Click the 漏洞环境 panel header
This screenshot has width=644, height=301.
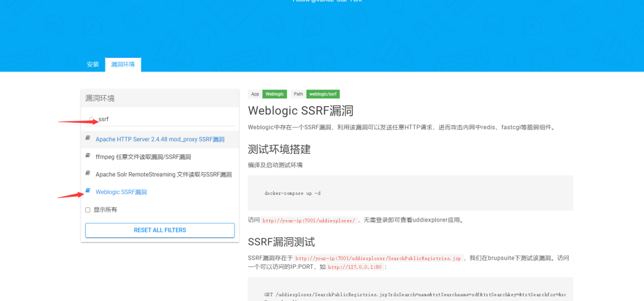[160, 98]
